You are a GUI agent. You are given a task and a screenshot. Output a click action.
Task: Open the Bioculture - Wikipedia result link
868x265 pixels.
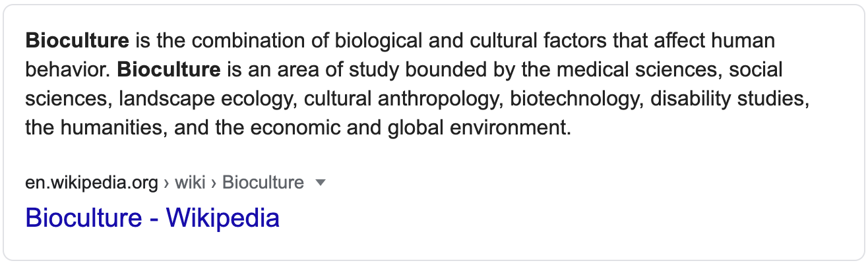152,218
